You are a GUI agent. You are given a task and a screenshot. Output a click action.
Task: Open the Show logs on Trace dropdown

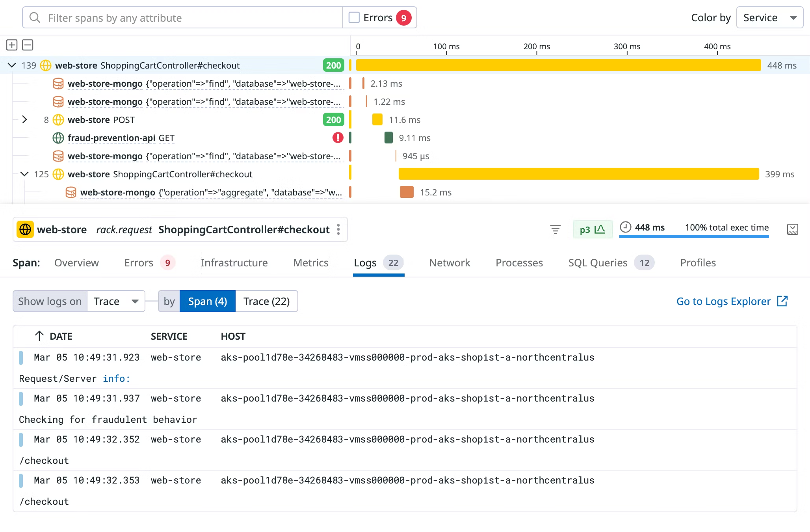(115, 301)
